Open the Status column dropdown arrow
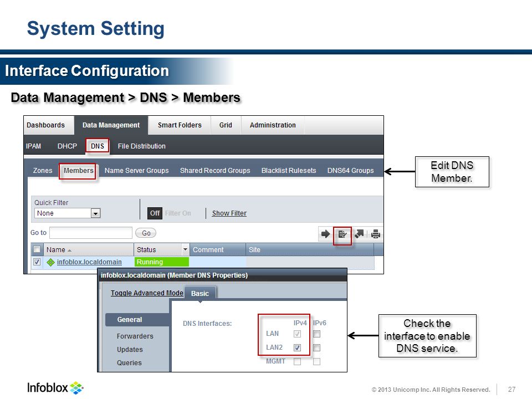Image resolution: width=532 pixels, height=399 pixels. tap(185, 249)
